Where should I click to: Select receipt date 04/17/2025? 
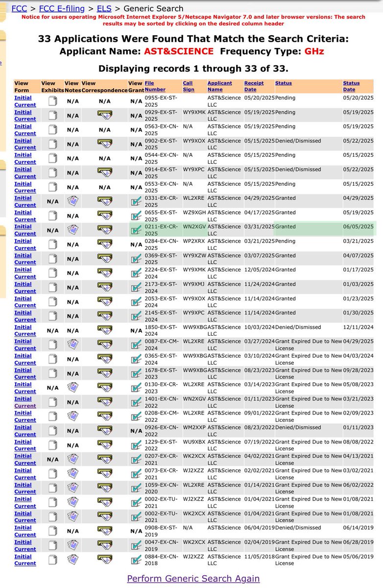pyautogui.click(x=260, y=213)
